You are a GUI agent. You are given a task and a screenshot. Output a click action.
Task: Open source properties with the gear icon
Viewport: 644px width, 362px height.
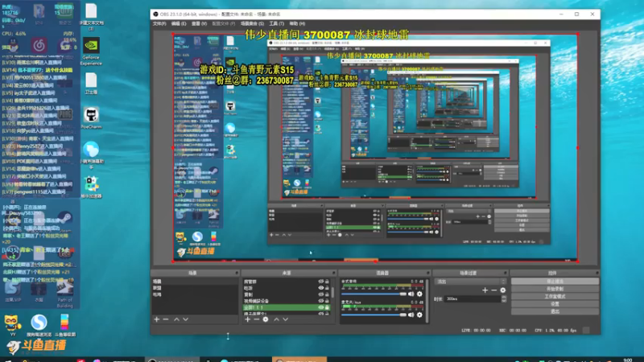[266, 319]
